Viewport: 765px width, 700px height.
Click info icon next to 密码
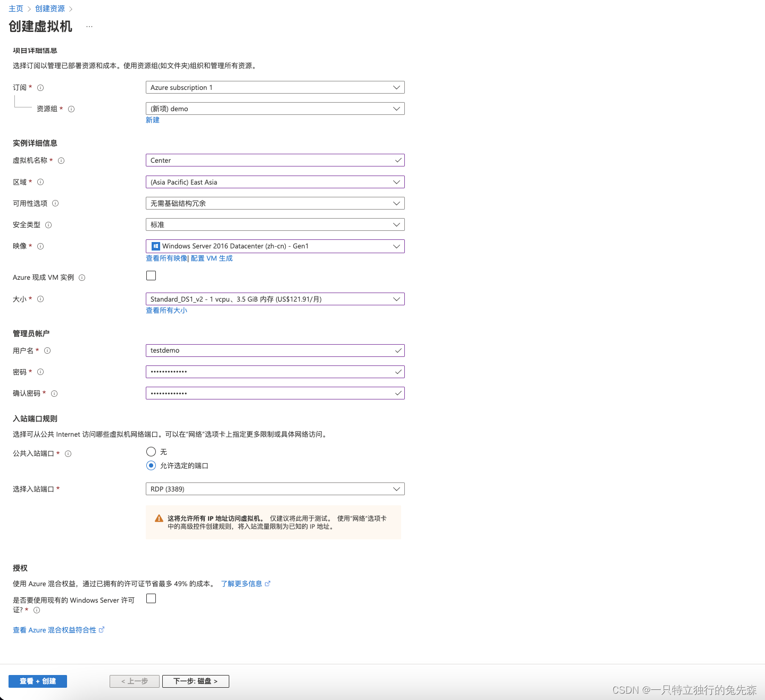(x=40, y=372)
